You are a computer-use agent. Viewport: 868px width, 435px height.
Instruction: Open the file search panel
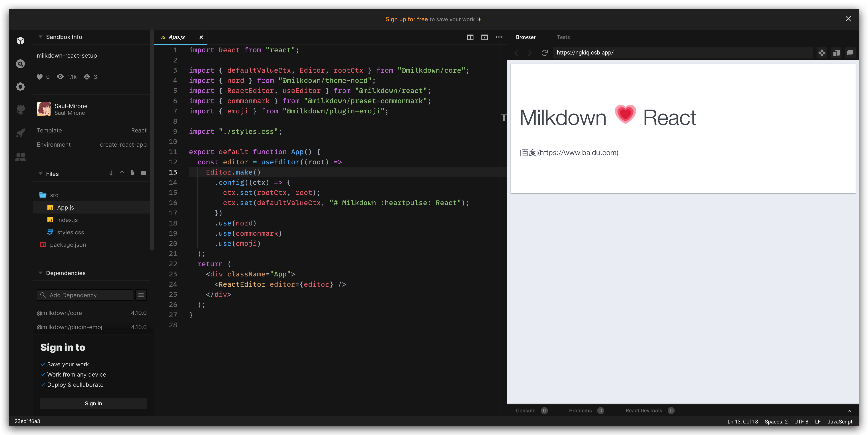20,64
